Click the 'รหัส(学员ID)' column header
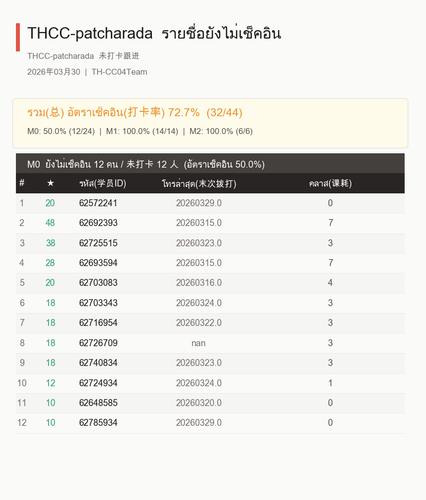 pos(103,183)
